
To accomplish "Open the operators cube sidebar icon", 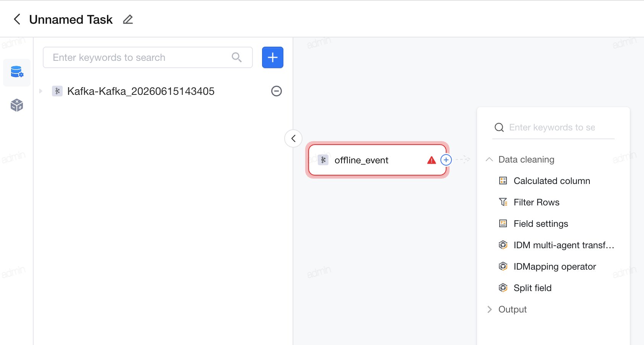I will tap(17, 105).
